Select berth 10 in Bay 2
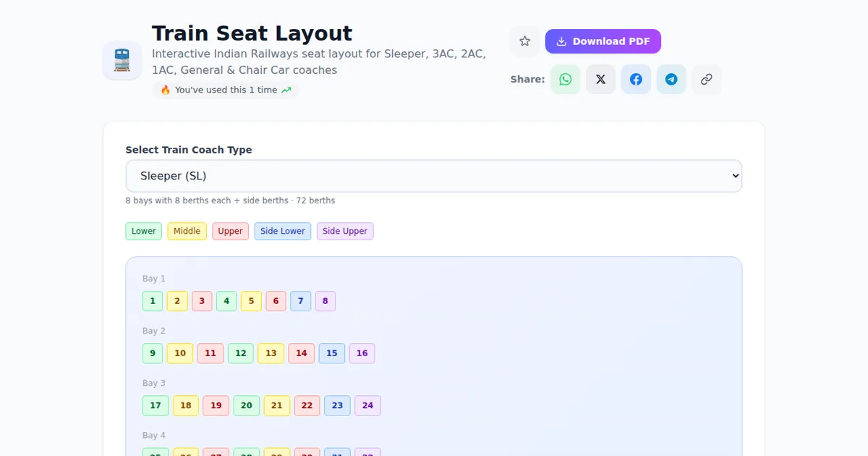 pos(180,353)
